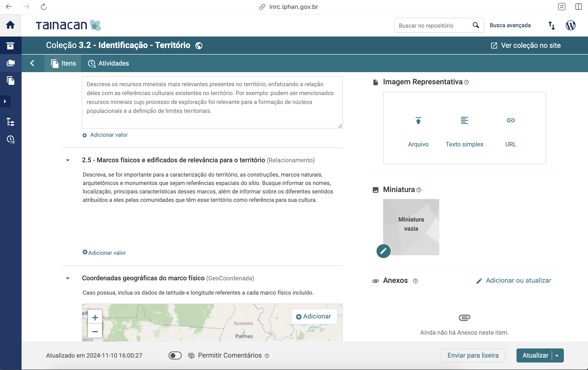
Task: Open help icon next to Imagem Representativa
Action: click(x=466, y=82)
